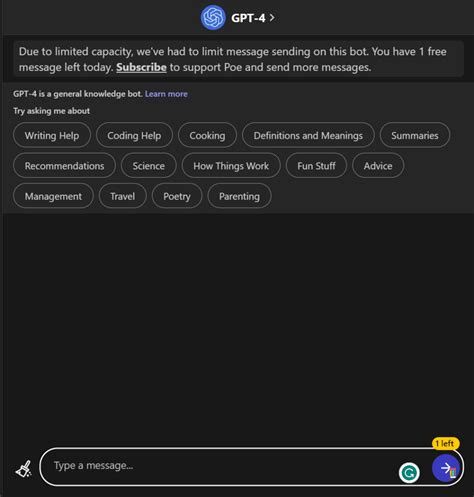Choose the Coding Help suggestion
The image size is (474, 497).
coord(134,135)
